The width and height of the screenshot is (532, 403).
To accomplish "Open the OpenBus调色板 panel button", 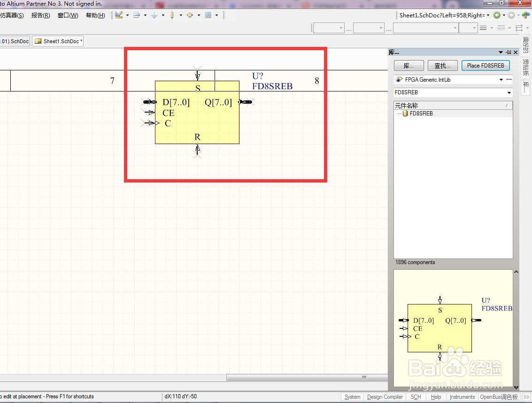I will pos(499,397).
